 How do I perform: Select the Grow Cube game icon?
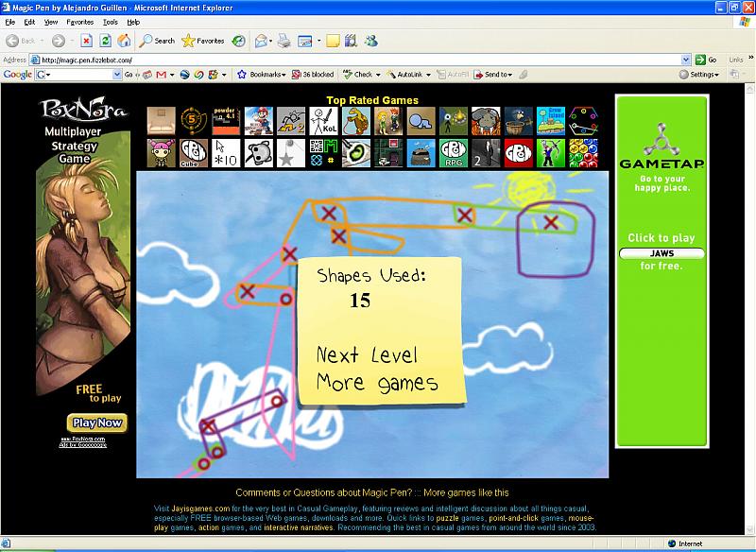tap(194, 153)
